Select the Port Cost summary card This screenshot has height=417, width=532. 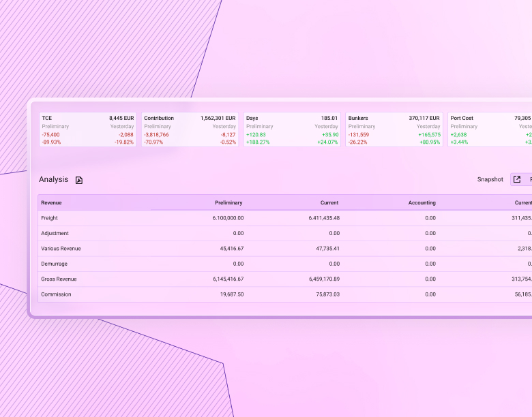click(x=490, y=129)
